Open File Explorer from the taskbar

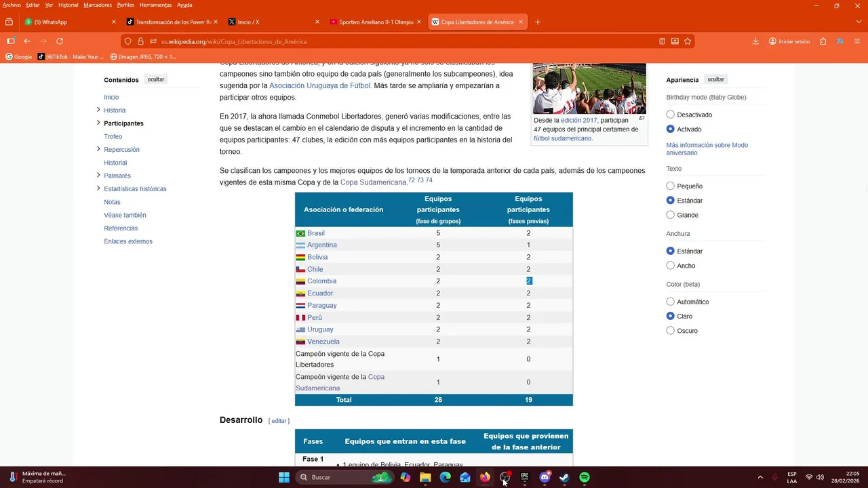425,477
